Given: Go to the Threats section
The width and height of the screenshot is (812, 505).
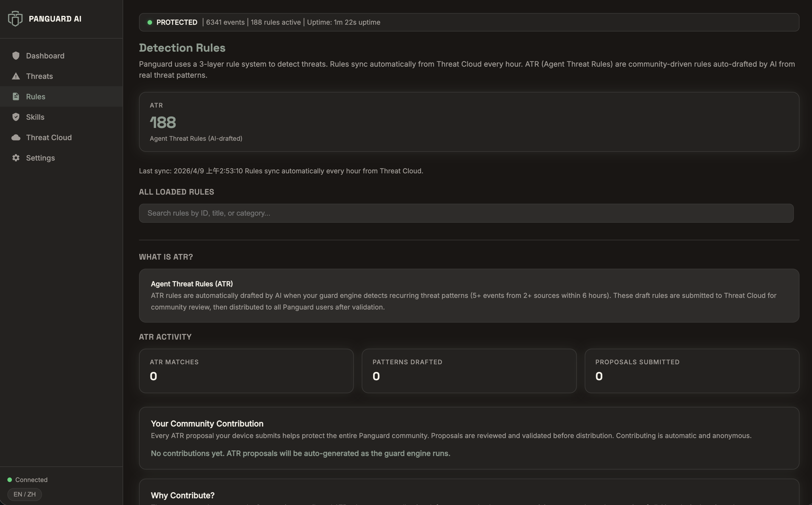Looking at the screenshot, I should 61,76.
